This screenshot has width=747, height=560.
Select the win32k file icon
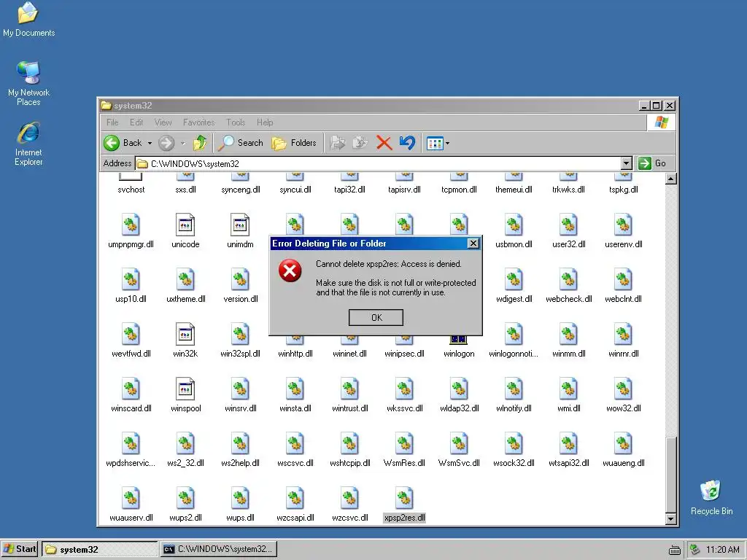pyautogui.click(x=185, y=334)
